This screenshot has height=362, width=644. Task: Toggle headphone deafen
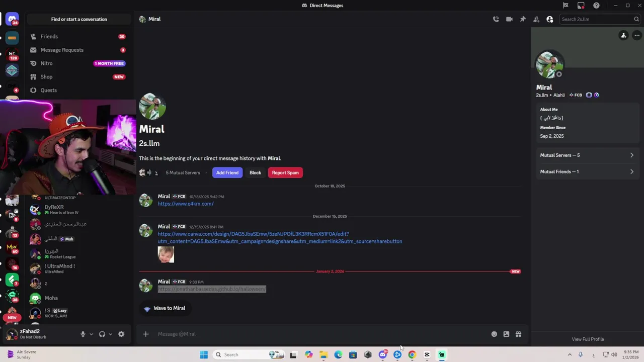102,334
